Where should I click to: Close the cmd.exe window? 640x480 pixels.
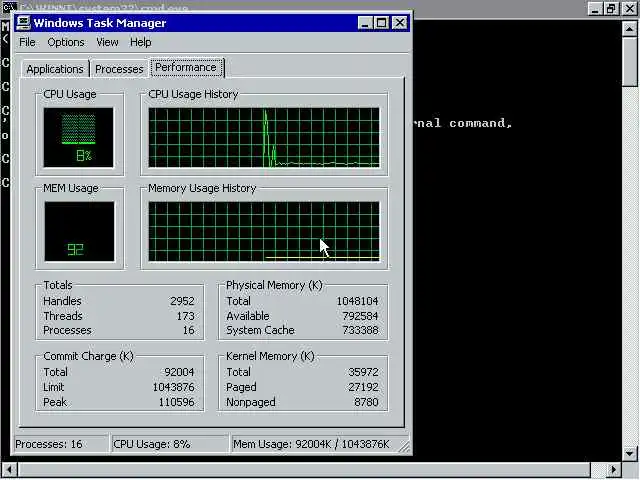630,9
